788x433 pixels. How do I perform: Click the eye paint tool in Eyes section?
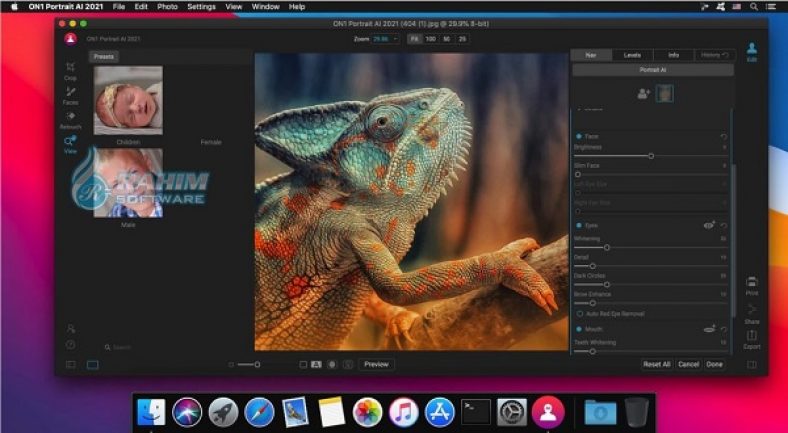point(709,226)
